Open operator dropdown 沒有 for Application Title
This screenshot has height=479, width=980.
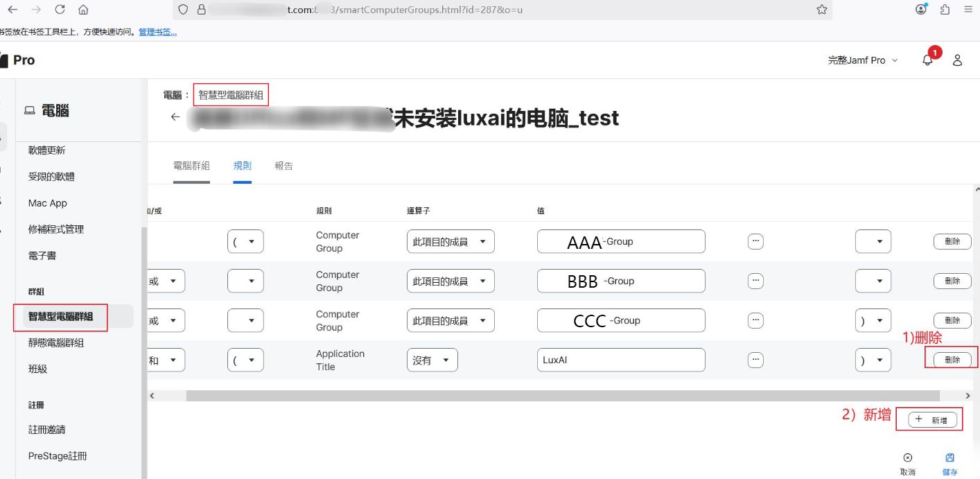pyautogui.click(x=432, y=360)
